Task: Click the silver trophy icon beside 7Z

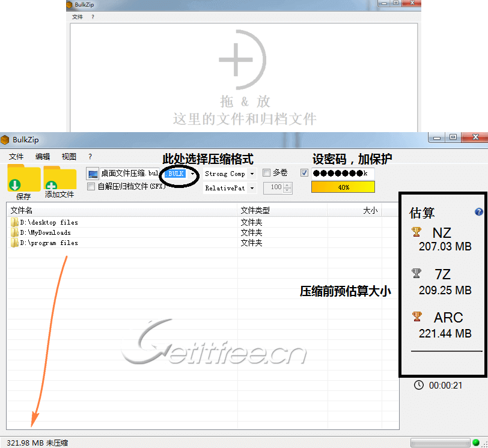Action: pos(416,274)
